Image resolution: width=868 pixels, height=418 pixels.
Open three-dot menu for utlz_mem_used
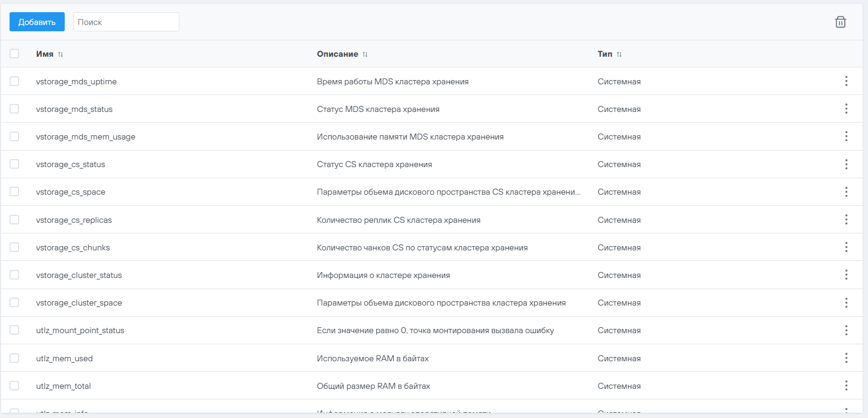click(846, 358)
